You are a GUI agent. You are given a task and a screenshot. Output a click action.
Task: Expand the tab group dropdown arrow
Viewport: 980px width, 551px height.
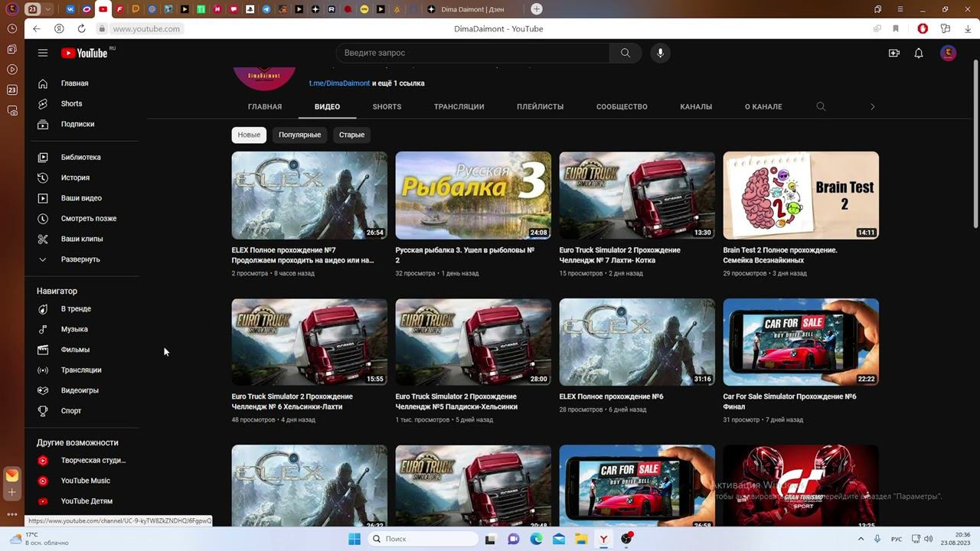(48, 9)
